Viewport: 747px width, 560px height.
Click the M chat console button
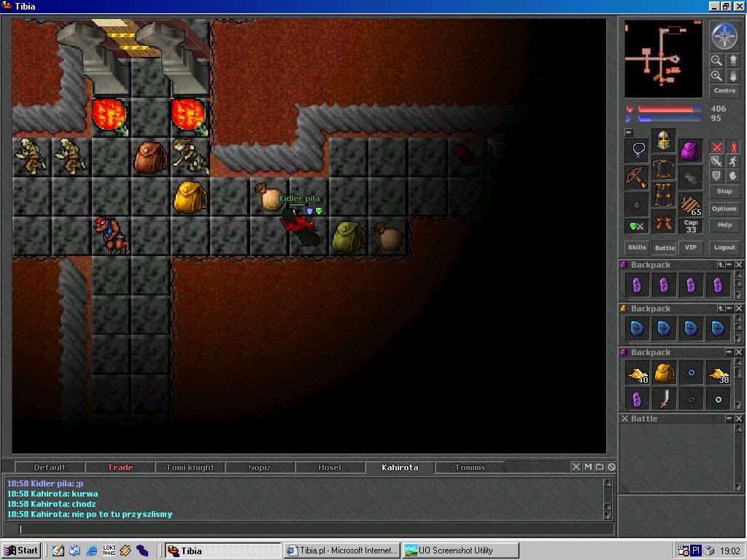point(588,467)
